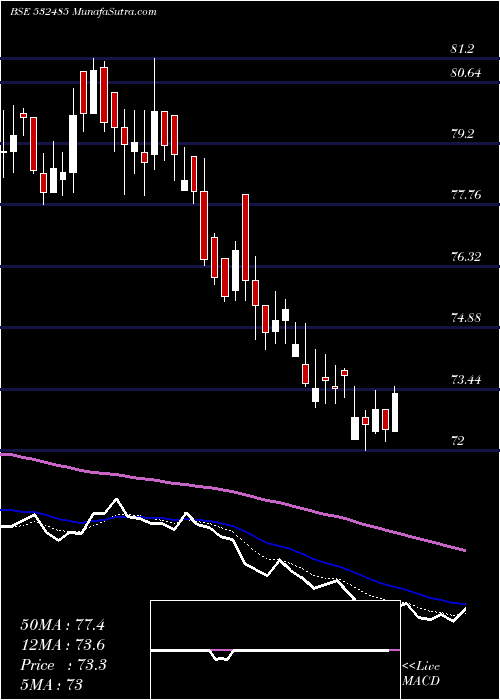Click the 76.32 price level label
The height and width of the screenshot is (700, 500).
click(466, 257)
